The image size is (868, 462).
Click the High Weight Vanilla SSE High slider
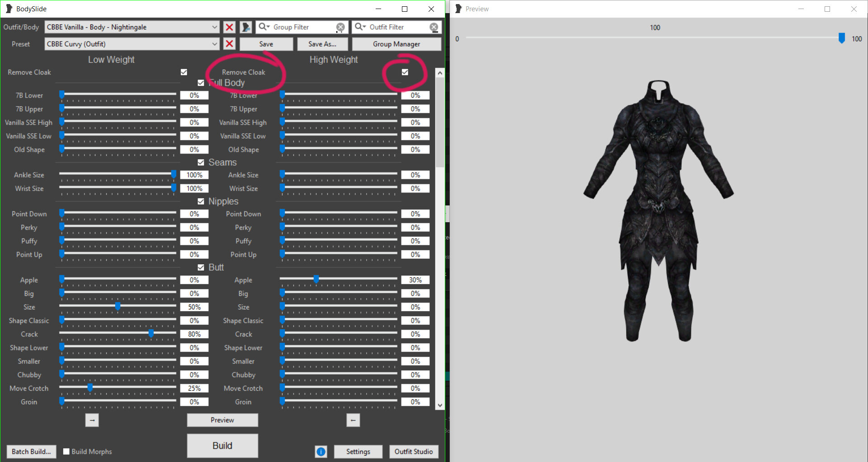(x=339, y=122)
